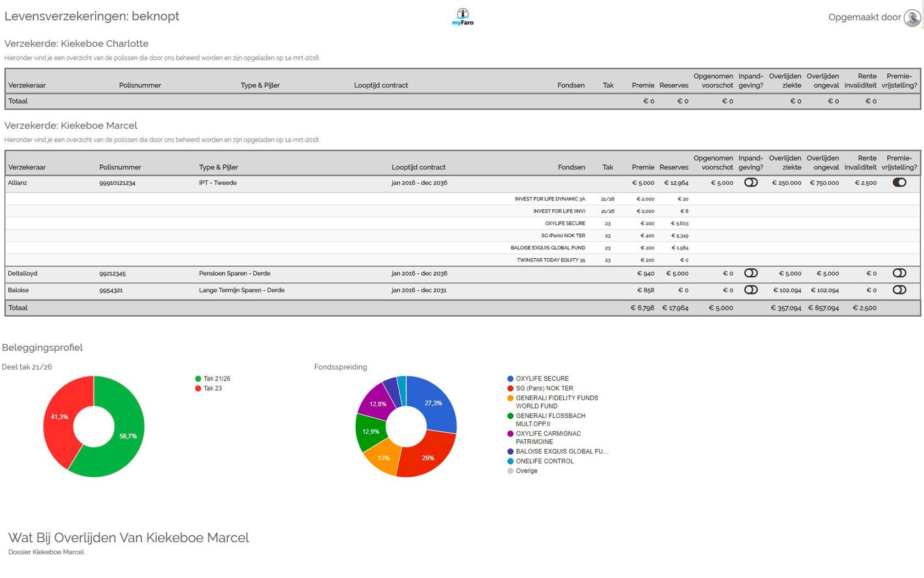Screen dimensions: 924x578
Task: Click the red Tak 23 legend marker
Action: [x=198, y=389]
